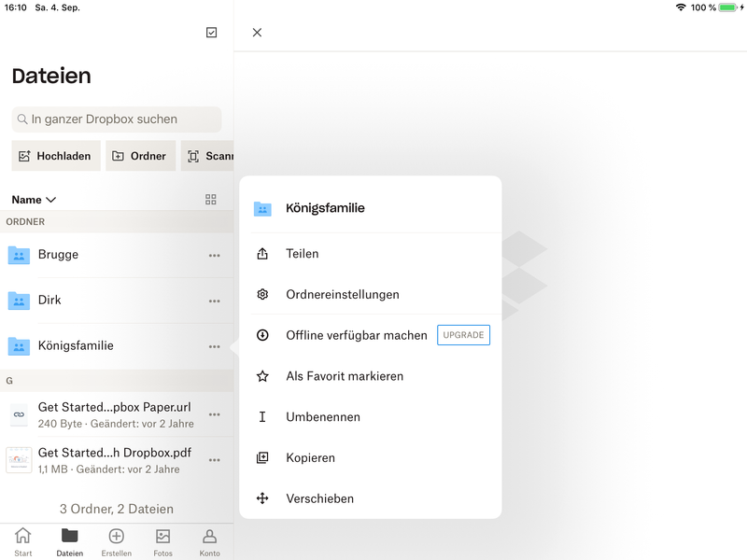This screenshot has width=747, height=560.
Task: Tap the '3 Ordner, 2 Dateien' summary text
Action: pyautogui.click(x=117, y=509)
